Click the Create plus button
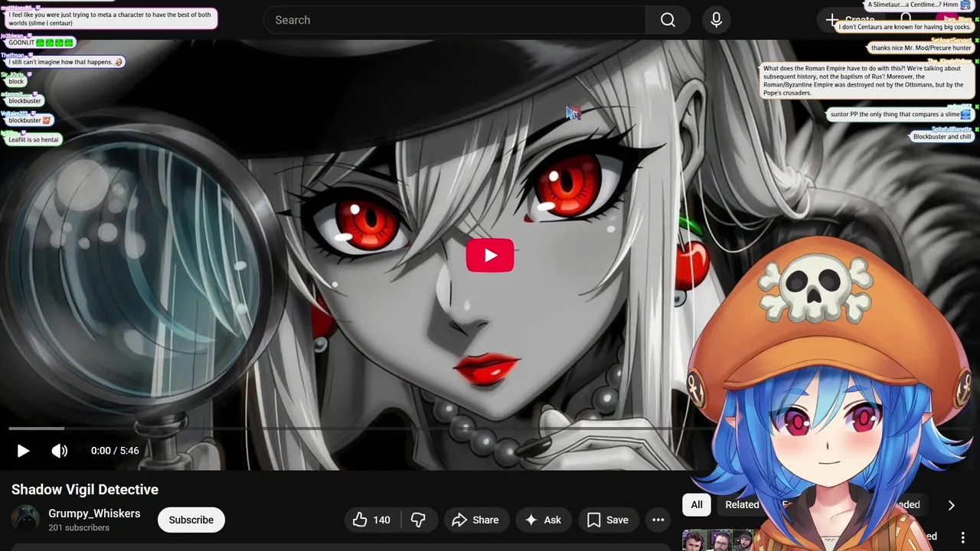Viewport: 980px width, 551px height. click(850, 20)
